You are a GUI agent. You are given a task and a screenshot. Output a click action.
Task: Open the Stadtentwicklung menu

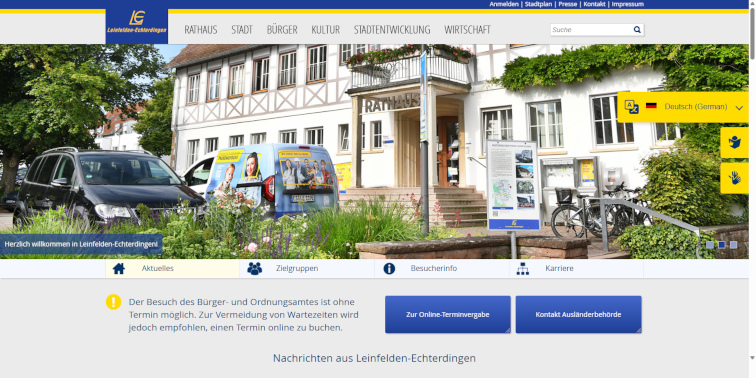point(392,30)
